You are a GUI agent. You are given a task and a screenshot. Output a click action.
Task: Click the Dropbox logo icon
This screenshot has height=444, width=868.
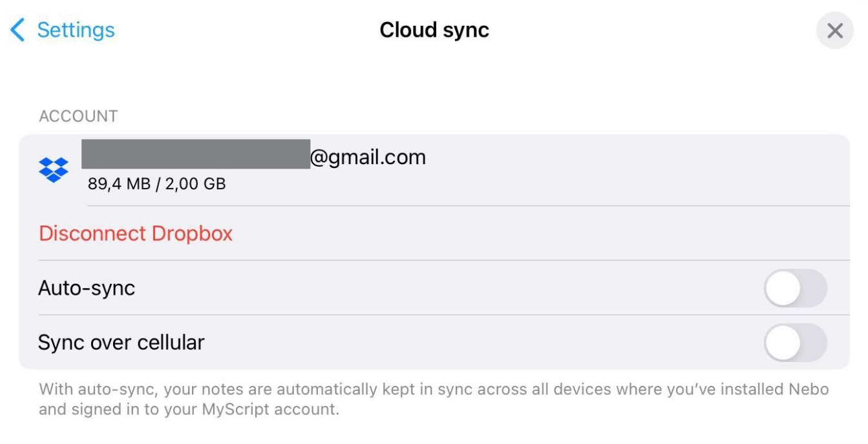54,170
